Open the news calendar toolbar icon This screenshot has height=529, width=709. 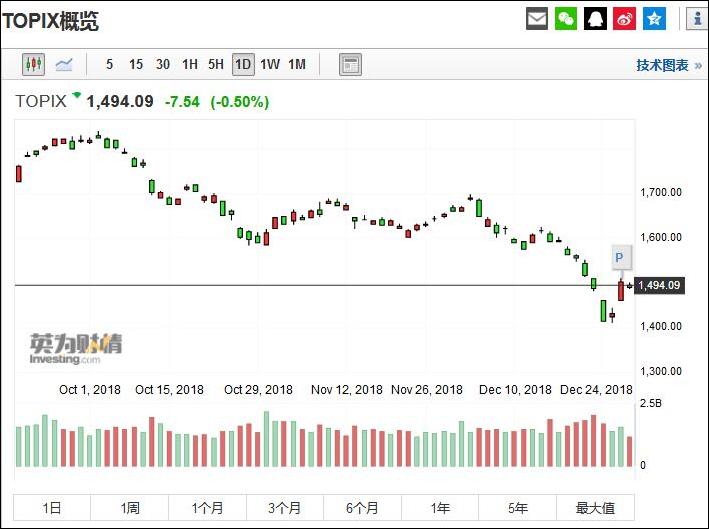pyautogui.click(x=350, y=65)
